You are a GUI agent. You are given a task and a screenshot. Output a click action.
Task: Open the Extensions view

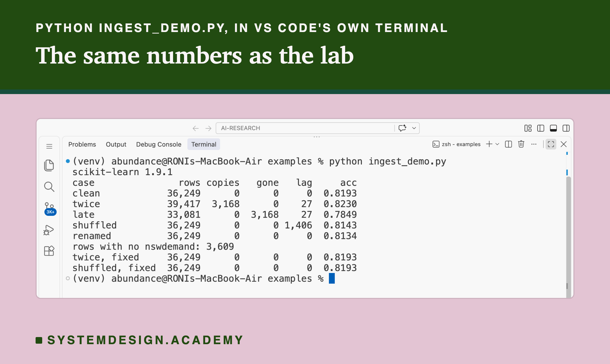pyautogui.click(x=49, y=251)
